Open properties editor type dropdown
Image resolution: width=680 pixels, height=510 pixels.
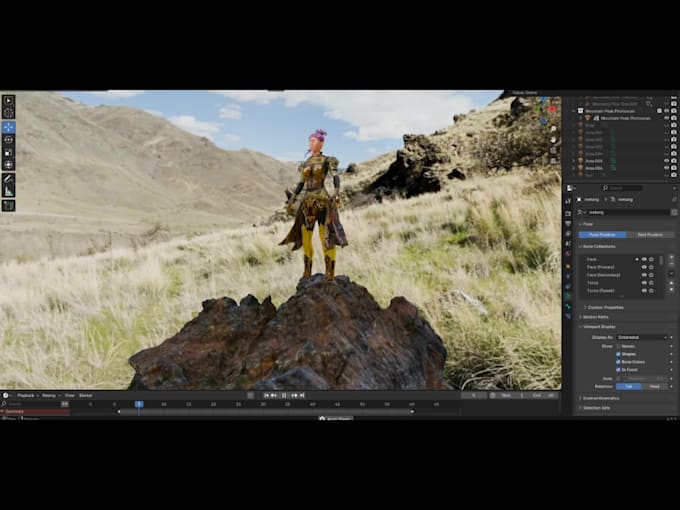click(x=571, y=188)
